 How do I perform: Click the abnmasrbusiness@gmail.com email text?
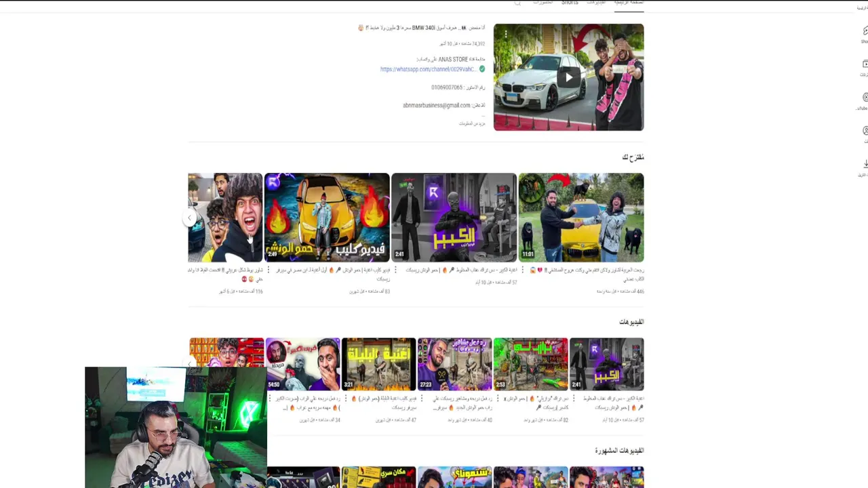(x=437, y=106)
